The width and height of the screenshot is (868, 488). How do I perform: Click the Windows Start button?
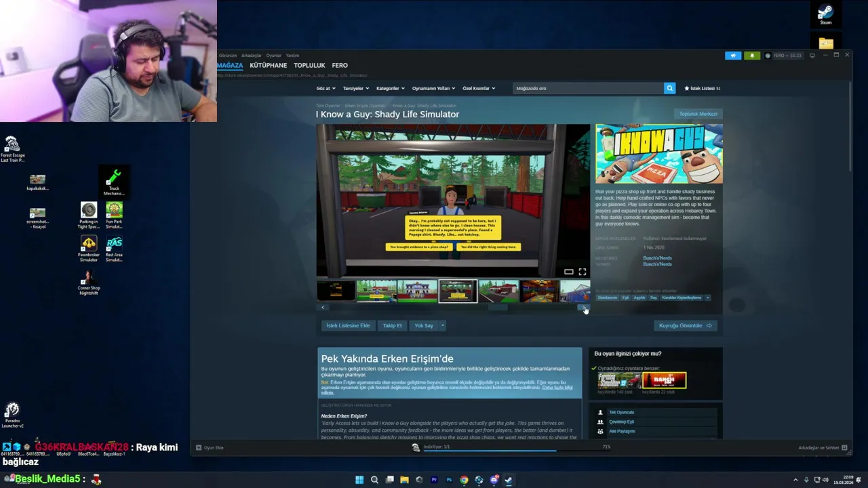click(359, 480)
